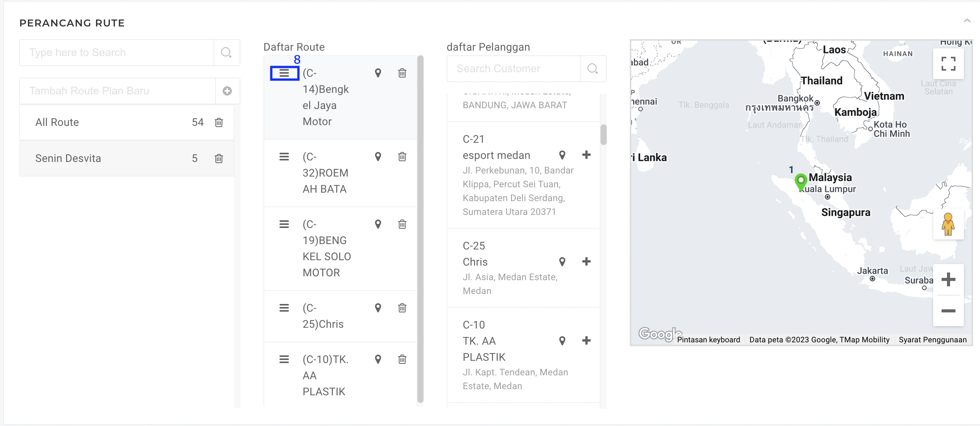Screen dimensions: 980x426
Task: Focus the Search Customer input field
Action: click(x=513, y=69)
